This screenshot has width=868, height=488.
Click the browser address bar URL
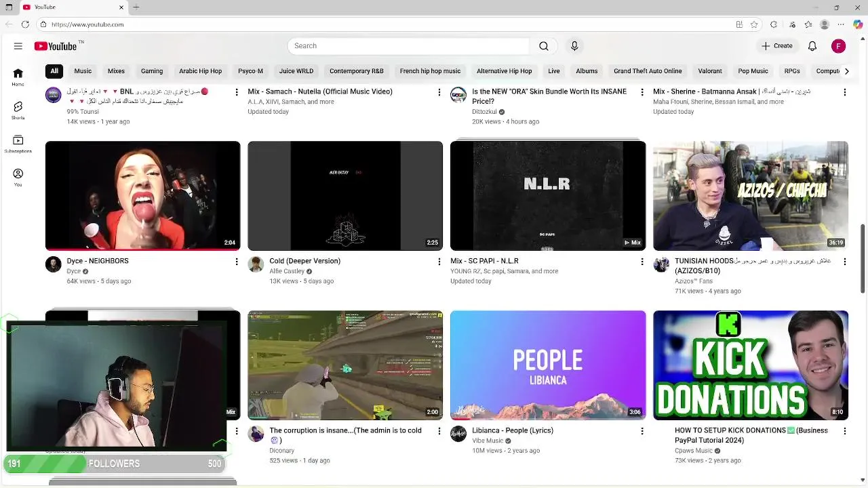pos(87,24)
